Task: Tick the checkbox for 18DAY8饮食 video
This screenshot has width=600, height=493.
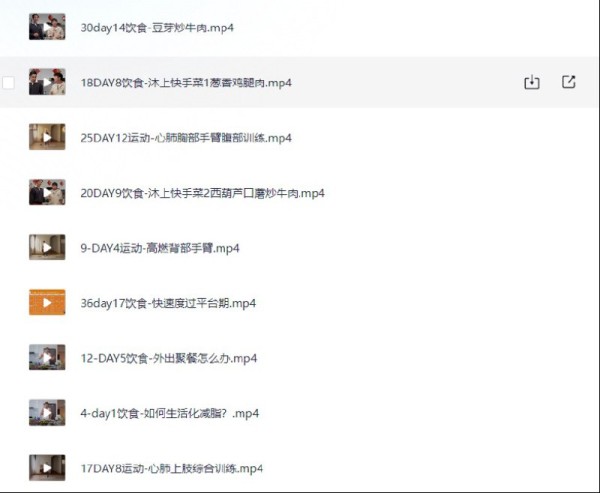Action: point(8,82)
